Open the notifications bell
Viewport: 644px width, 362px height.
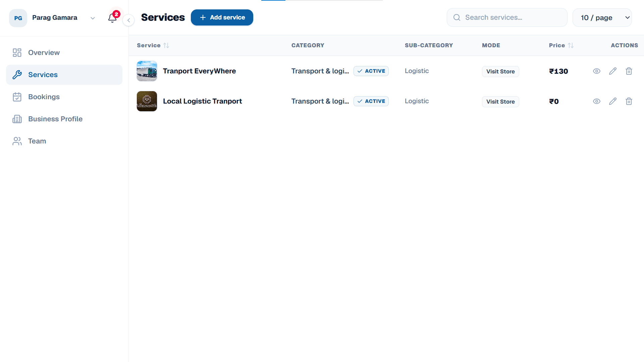[x=112, y=18]
